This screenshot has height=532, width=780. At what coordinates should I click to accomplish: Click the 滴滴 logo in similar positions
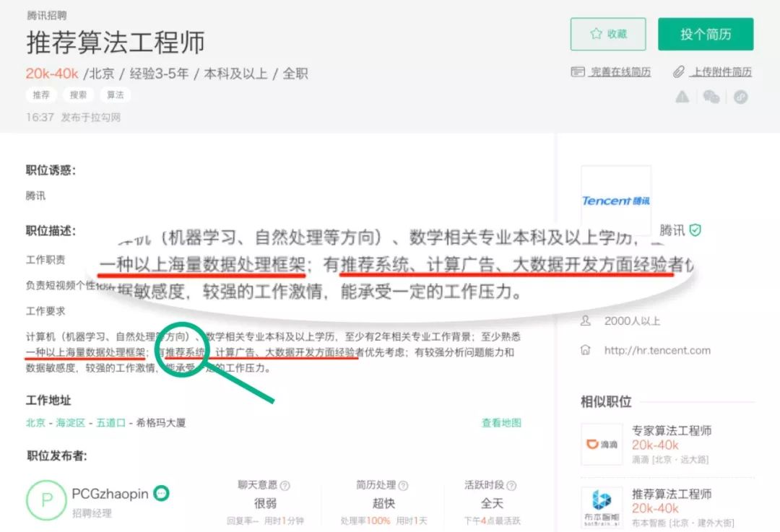tap(602, 444)
